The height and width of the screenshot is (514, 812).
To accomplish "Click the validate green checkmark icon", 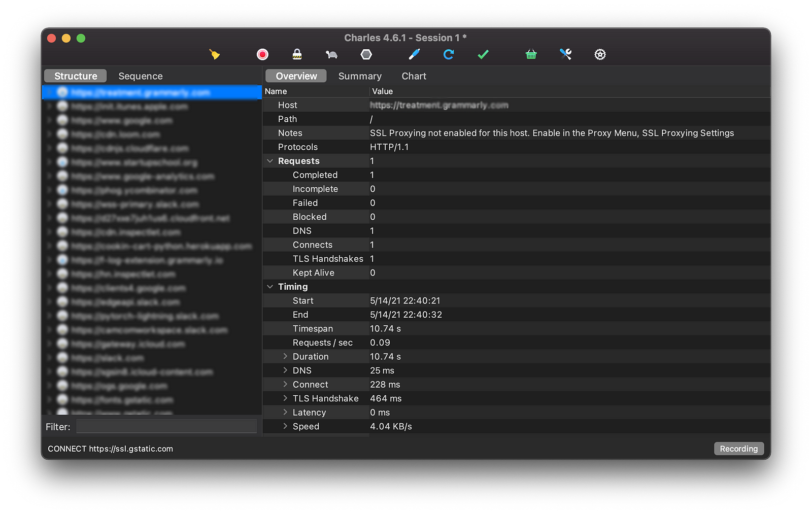I will pyautogui.click(x=483, y=54).
